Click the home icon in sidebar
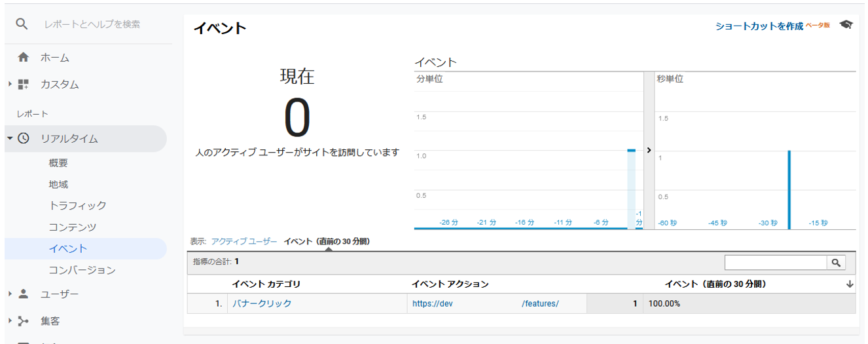868x344 pixels. [24, 58]
